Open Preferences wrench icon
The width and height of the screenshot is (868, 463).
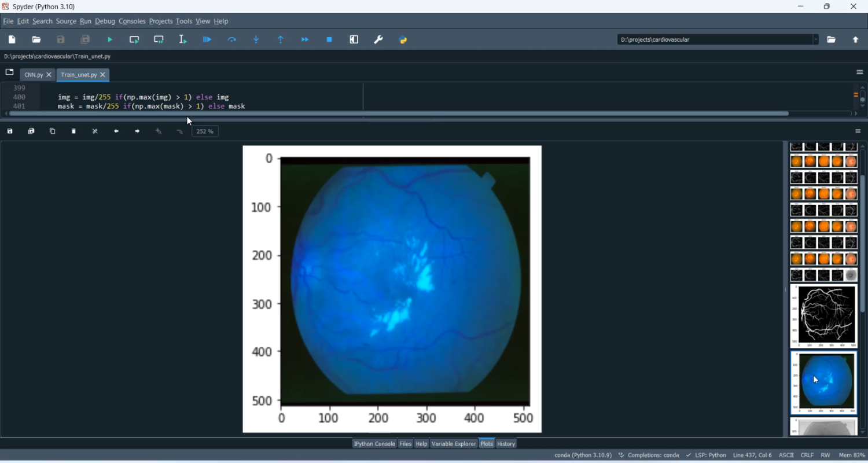pyautogui.click(x=379, y=40)
